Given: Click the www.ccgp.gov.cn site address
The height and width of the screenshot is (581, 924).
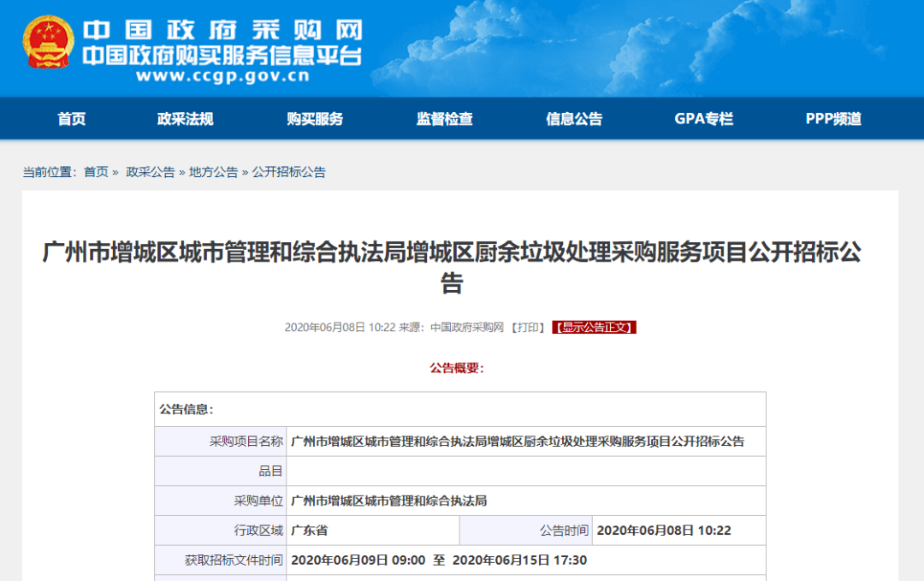Looking at the screenshot, I should pyautogui.click(x=222, y=76).
